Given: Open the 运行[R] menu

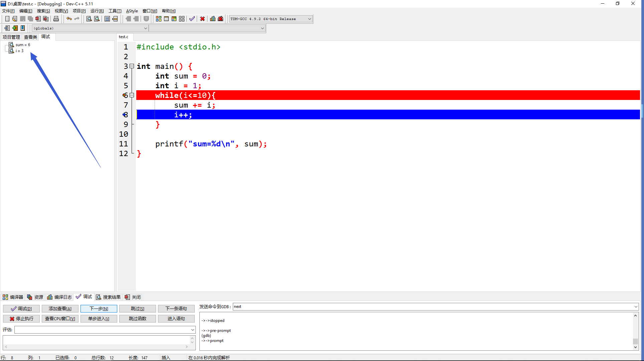Looking at the screenshot, I should 97,11.
